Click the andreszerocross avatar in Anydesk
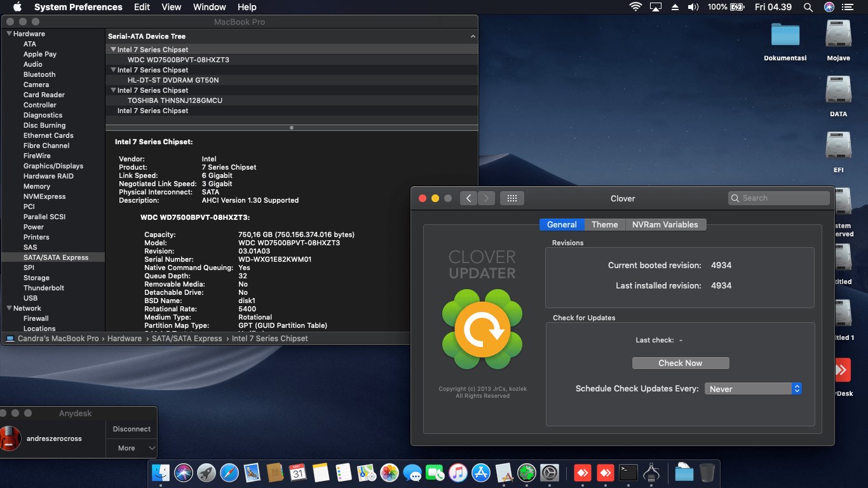 coord(10,438)
